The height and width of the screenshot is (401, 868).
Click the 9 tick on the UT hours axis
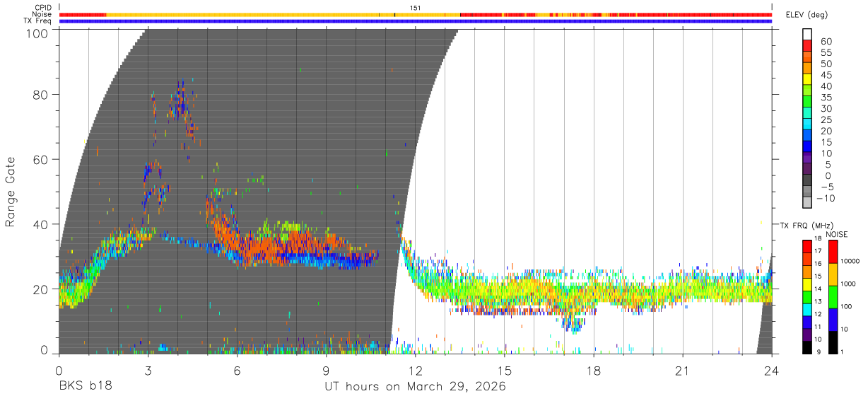click(x=326, y=371)
